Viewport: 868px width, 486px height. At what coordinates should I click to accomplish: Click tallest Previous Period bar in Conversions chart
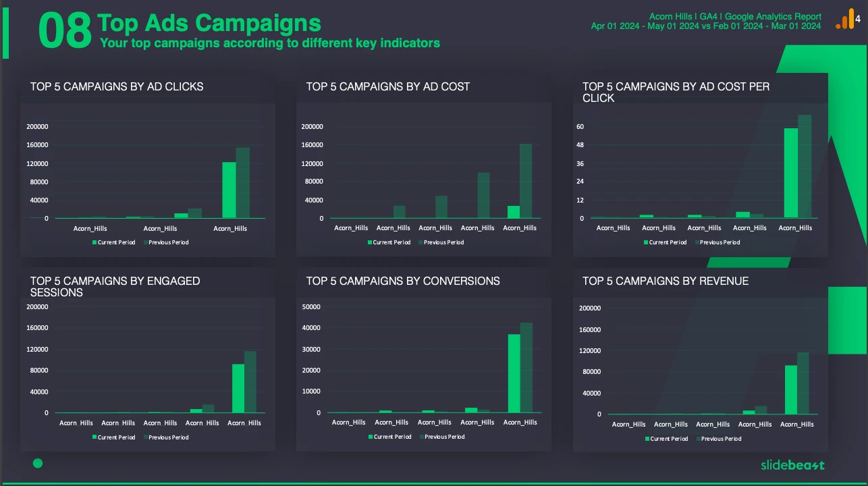(526, 368)
